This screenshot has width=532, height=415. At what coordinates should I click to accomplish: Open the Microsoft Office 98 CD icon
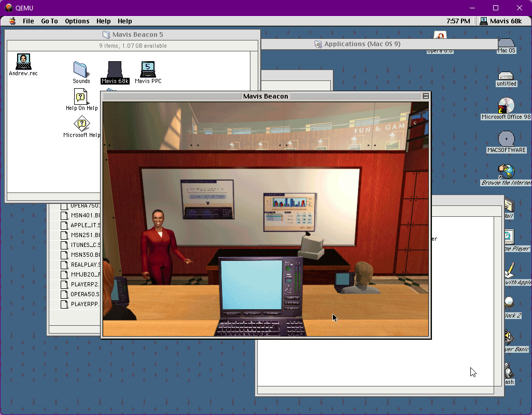point(506,106)
